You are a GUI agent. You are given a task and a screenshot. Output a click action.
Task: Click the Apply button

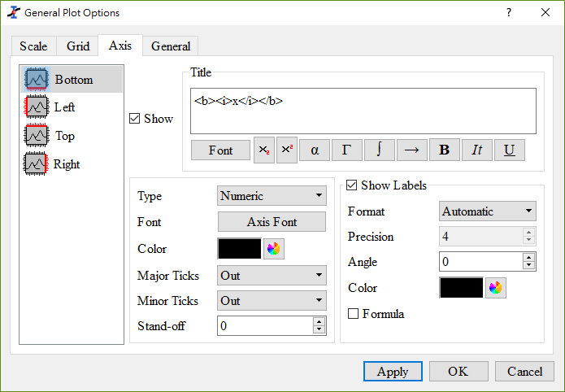(393, 372)
